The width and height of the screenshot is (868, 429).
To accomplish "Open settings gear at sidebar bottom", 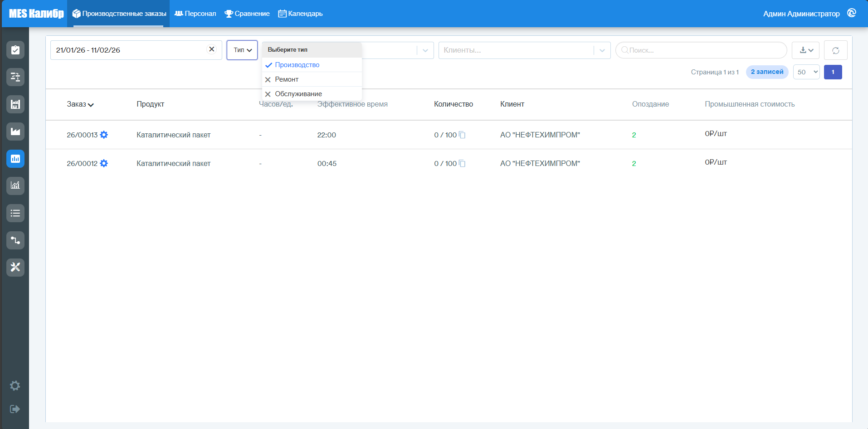I will 15,385.
